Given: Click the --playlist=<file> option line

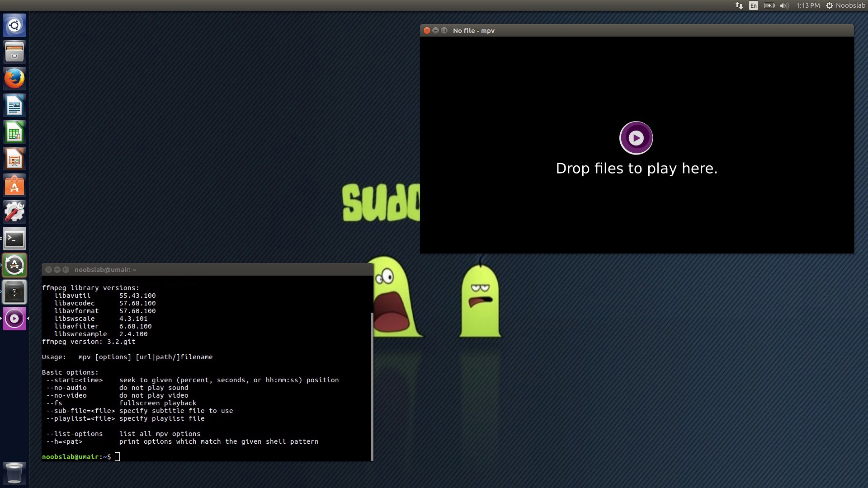Looking at the screenshot, I should (125, 418).
